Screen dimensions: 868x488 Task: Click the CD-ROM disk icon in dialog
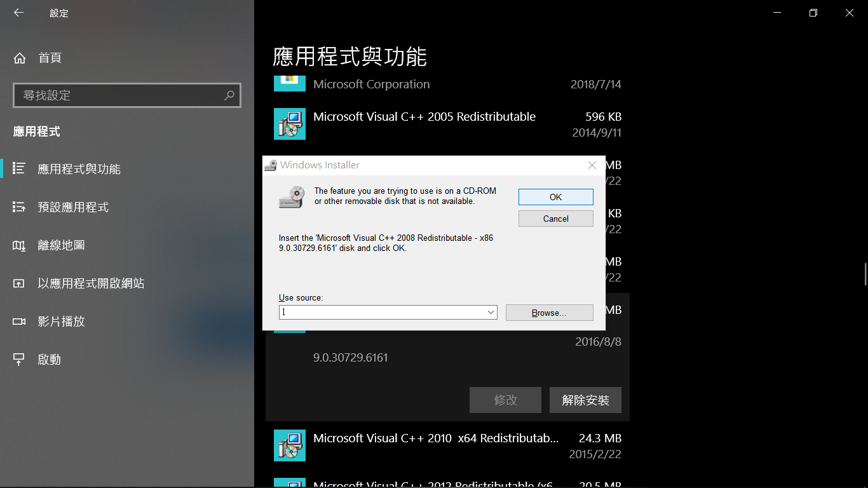pos(292,197)
